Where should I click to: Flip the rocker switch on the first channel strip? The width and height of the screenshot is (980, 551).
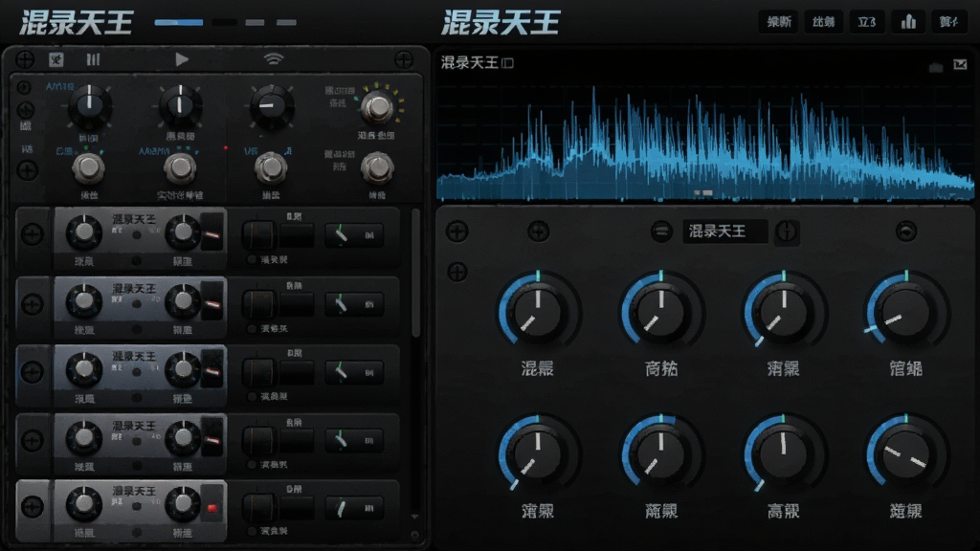[258, 235]
